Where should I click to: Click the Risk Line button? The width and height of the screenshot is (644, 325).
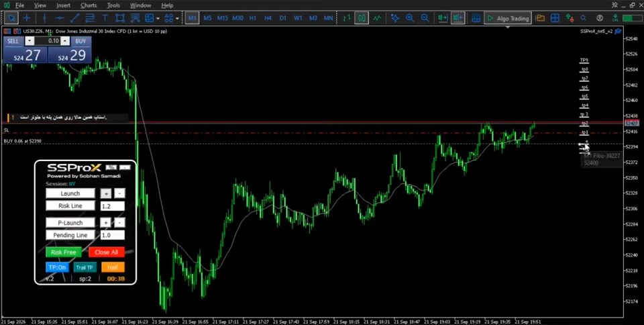click(70, 206)
